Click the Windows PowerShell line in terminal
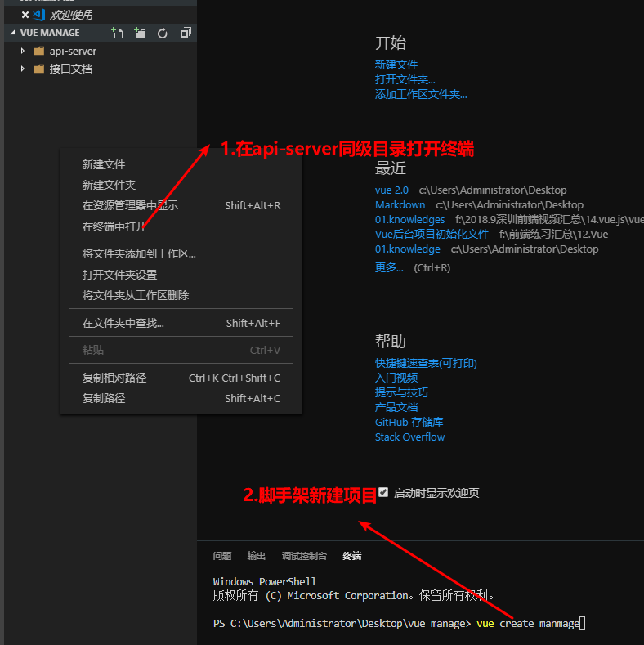This screenshot has height=645, width=644. [265, 582]
